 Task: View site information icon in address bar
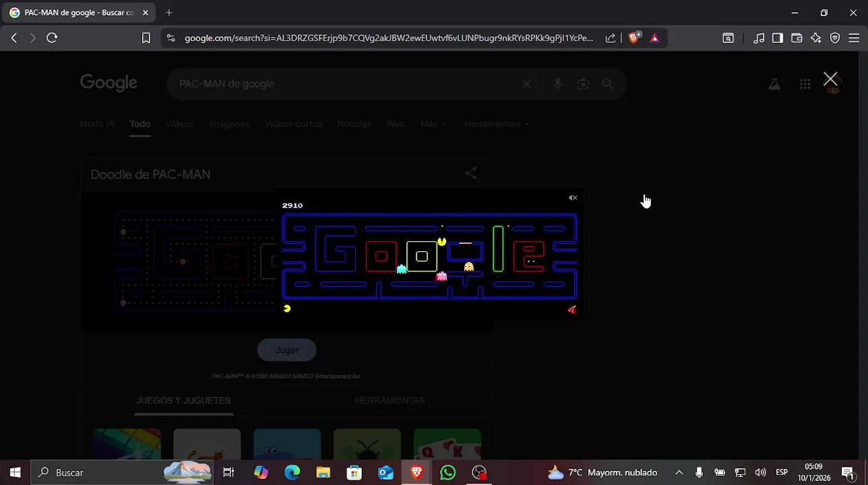pyautogui.click(x=170, y=38)
